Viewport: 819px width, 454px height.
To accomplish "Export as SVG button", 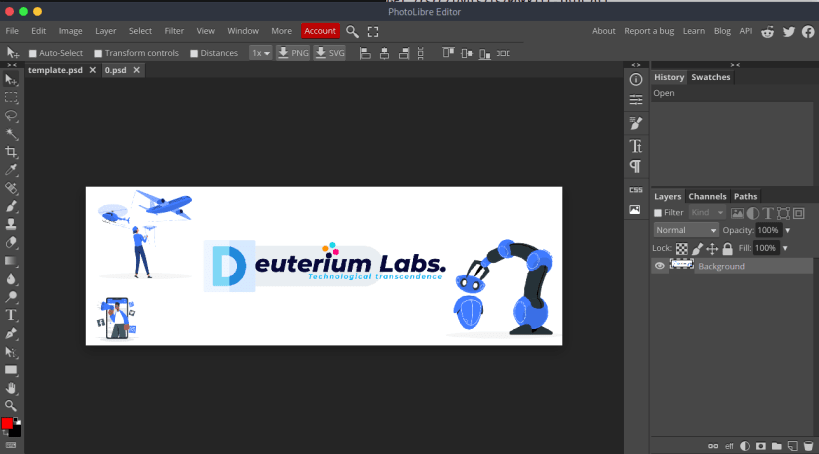I will [330, 53].
